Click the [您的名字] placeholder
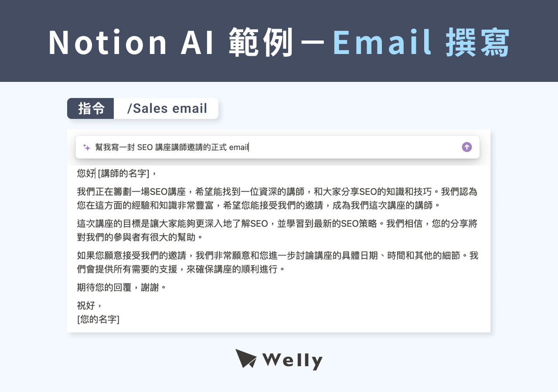 pos(98,319)
